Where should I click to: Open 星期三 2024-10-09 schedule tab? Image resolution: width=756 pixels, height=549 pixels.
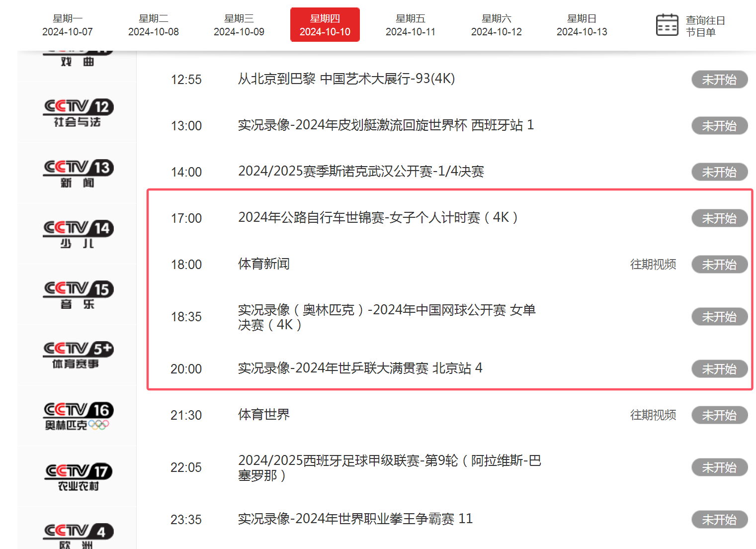pos(239,25)
